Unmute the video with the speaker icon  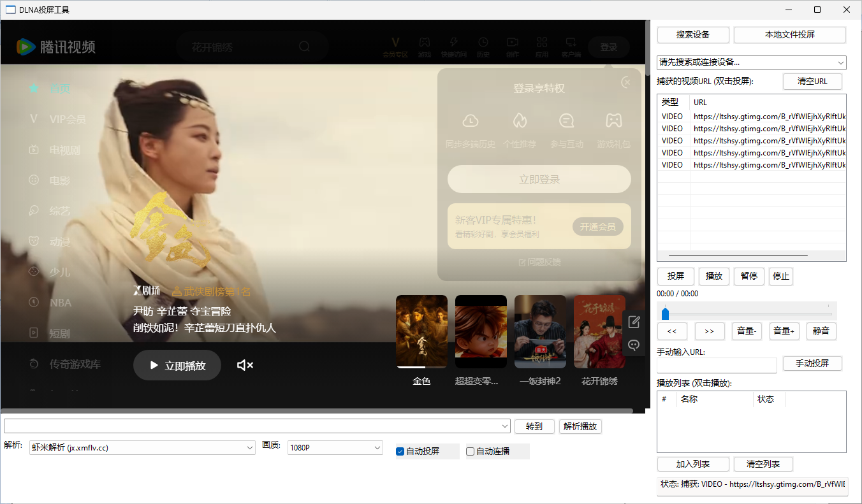(x=245, y=365)
